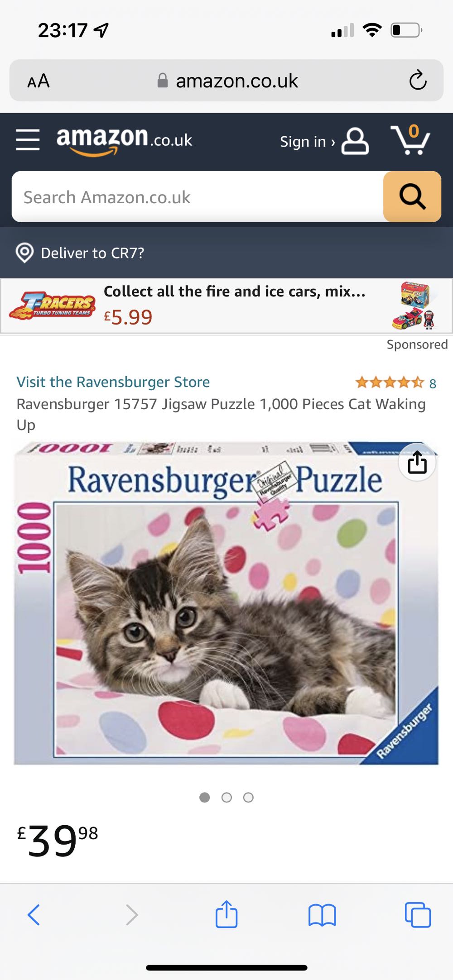Open the Amazon hamburger menu
The image size is (453, 980).
point(28,139)
